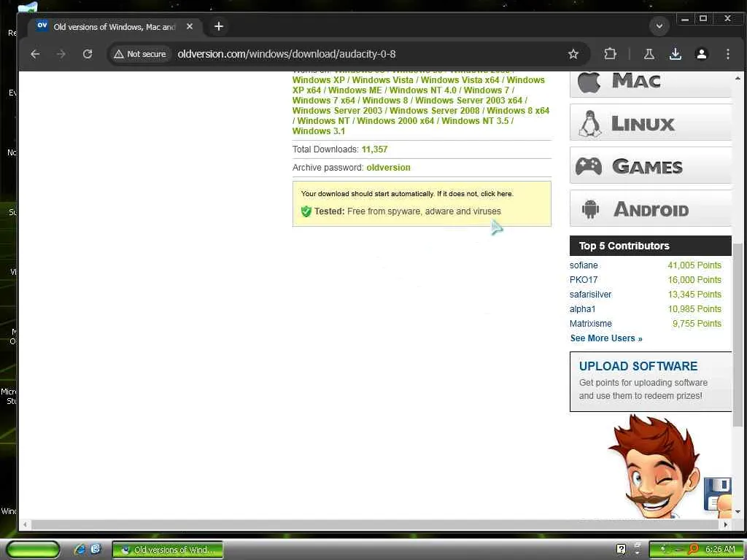Screen dimensions: 747x560
Task: Click the green Tested shield icon
Action: [306, 211]
